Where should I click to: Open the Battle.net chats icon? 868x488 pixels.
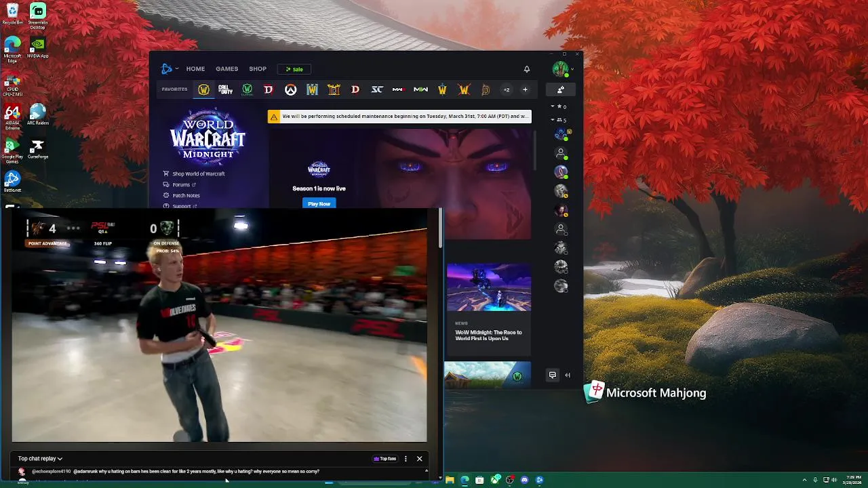(x=553, y=375)
